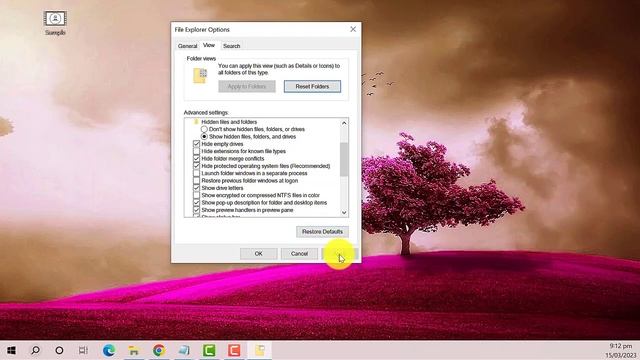This screenshot has width=640, height=360.
Task: Launch Google Chrome from taskbar
Action: 159,350
